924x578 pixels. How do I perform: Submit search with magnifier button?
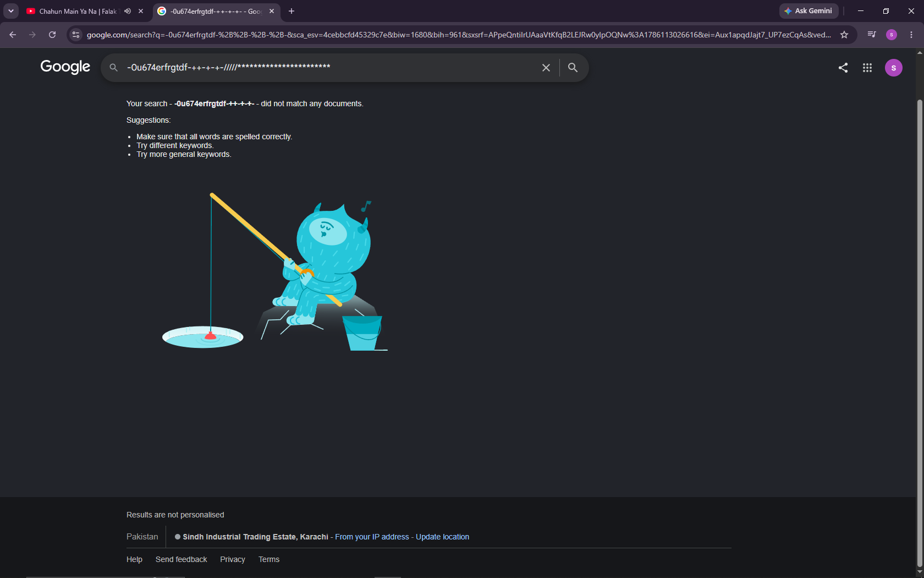click(x=573, y=67)
